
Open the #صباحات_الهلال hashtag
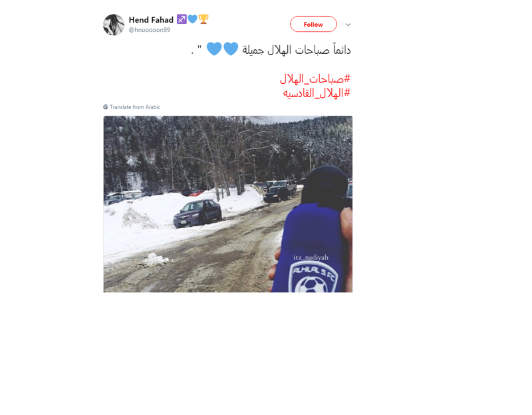(x=315, y=79)
